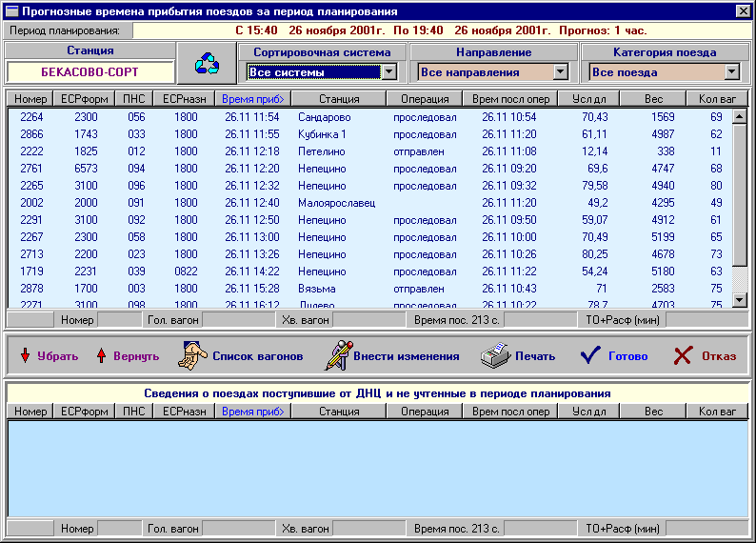Click the scroll down arrow of train list

740,300
